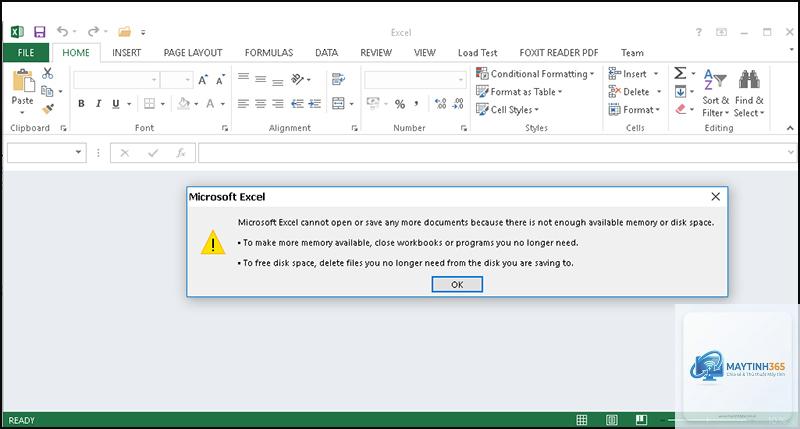This screenshot has width=800, height=429.
Task: Switch to the REVIEW tab
Action: click(376, 53)
